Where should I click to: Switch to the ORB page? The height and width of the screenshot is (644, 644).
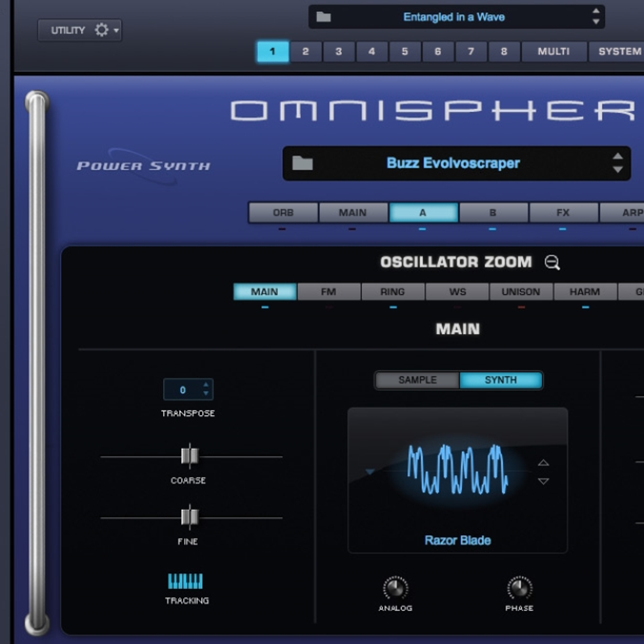point(283,213)
